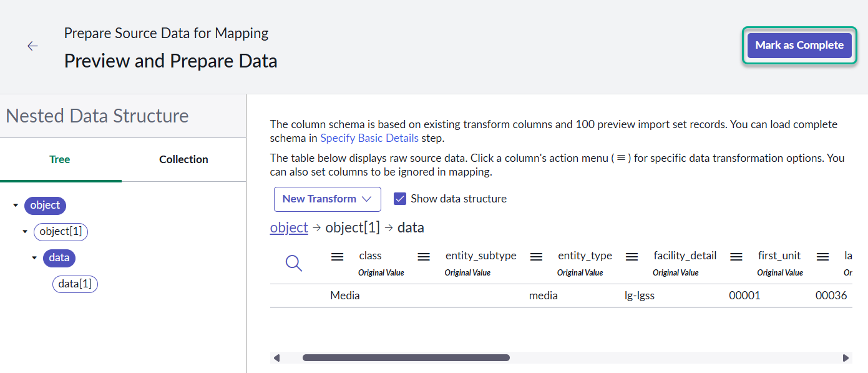Click the object breadcrumb link

(x=289, y=227)
